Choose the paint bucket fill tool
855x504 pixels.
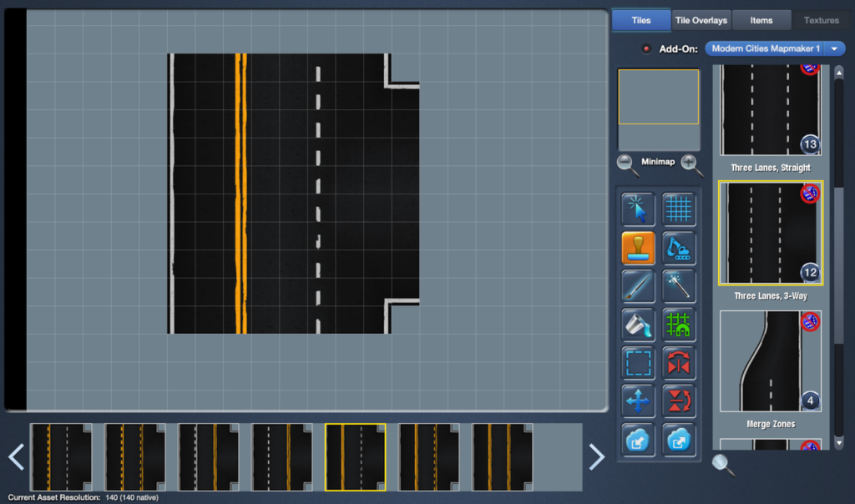click(638, 325)
